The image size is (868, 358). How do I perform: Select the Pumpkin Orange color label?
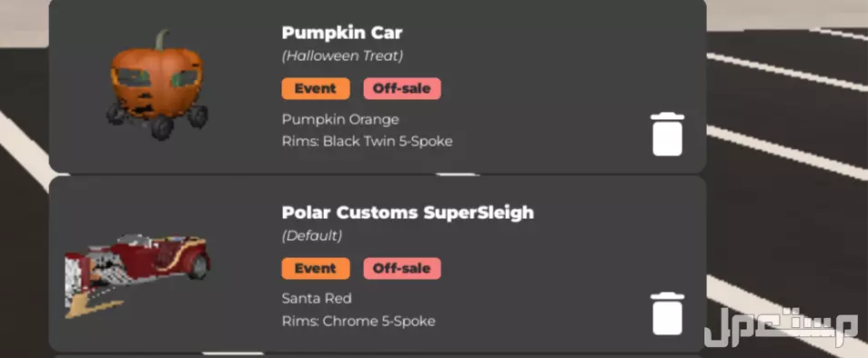point(340,119)
